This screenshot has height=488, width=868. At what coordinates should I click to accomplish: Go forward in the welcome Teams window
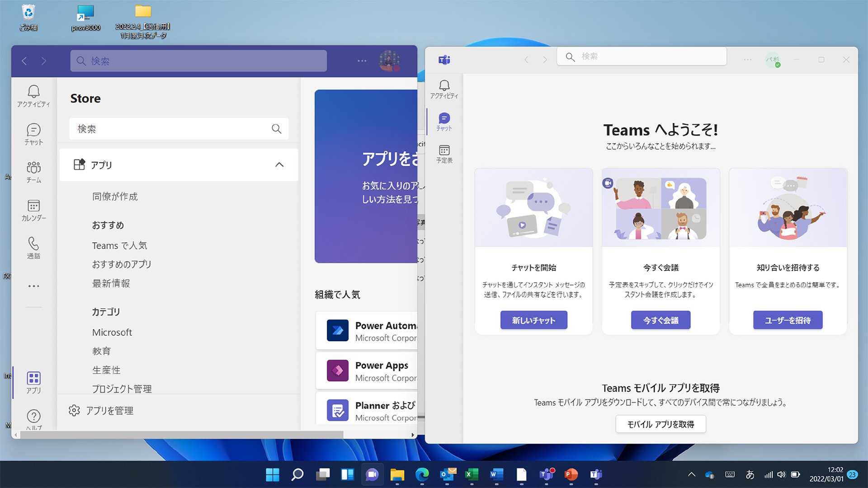(x=545, y=60)
